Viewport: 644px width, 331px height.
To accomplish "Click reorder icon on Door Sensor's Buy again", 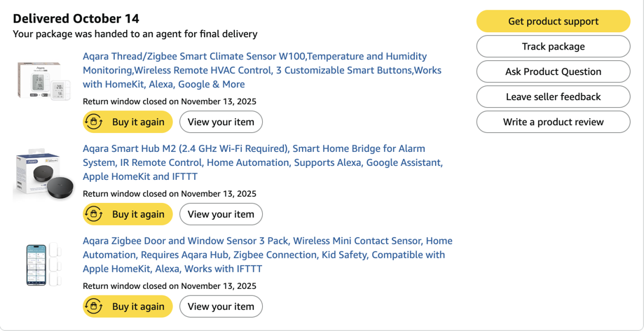I will [x=94, y=307].
